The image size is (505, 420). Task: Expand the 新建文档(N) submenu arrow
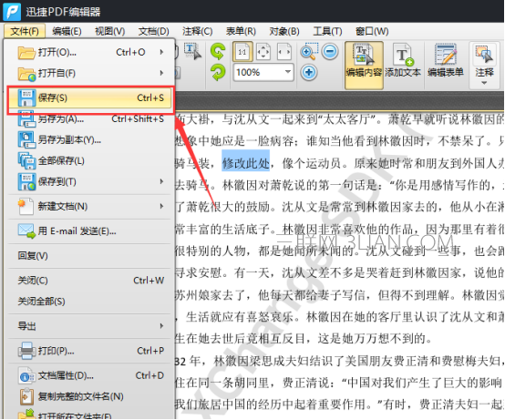pyautogui.click(x=161, y=206)
